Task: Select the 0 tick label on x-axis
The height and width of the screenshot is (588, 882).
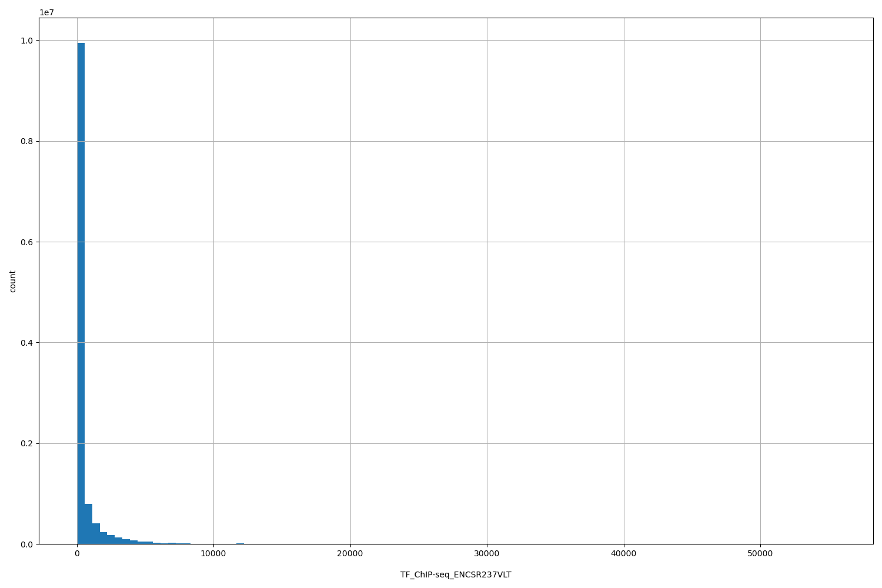Action: (x=76, y=553)
